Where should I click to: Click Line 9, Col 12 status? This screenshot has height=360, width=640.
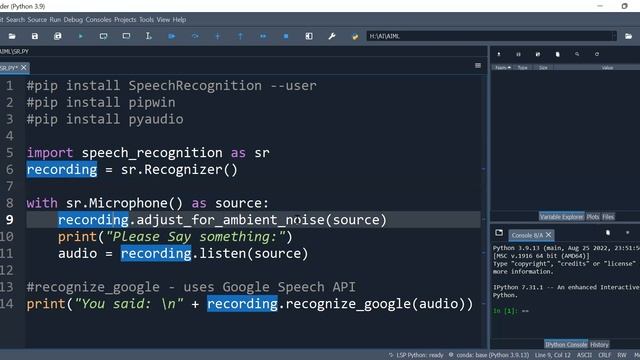click(x=553, y=355)
